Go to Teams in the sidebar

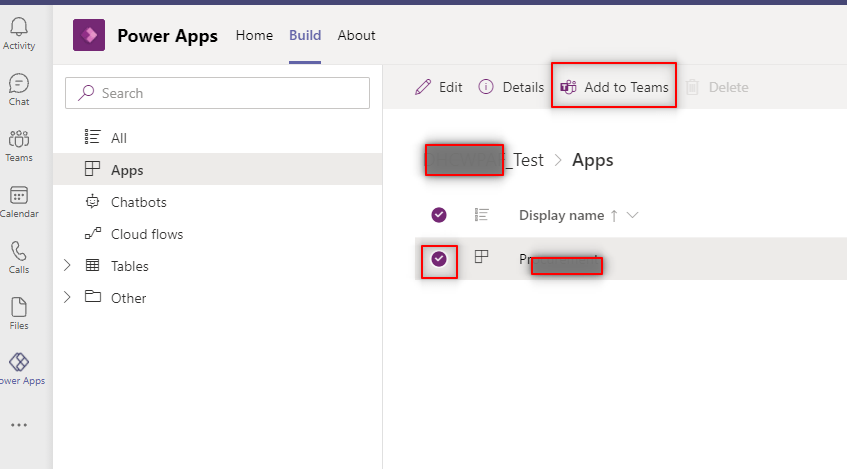pos(18,145)
